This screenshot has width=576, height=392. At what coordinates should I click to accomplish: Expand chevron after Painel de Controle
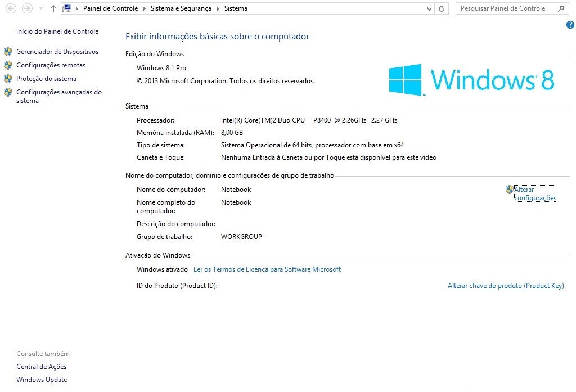coord(144,8)
